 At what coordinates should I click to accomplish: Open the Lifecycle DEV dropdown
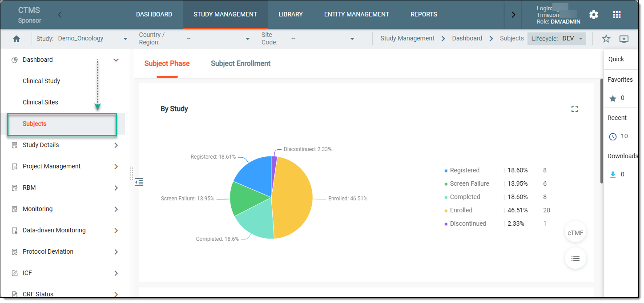tap(557, 39)
